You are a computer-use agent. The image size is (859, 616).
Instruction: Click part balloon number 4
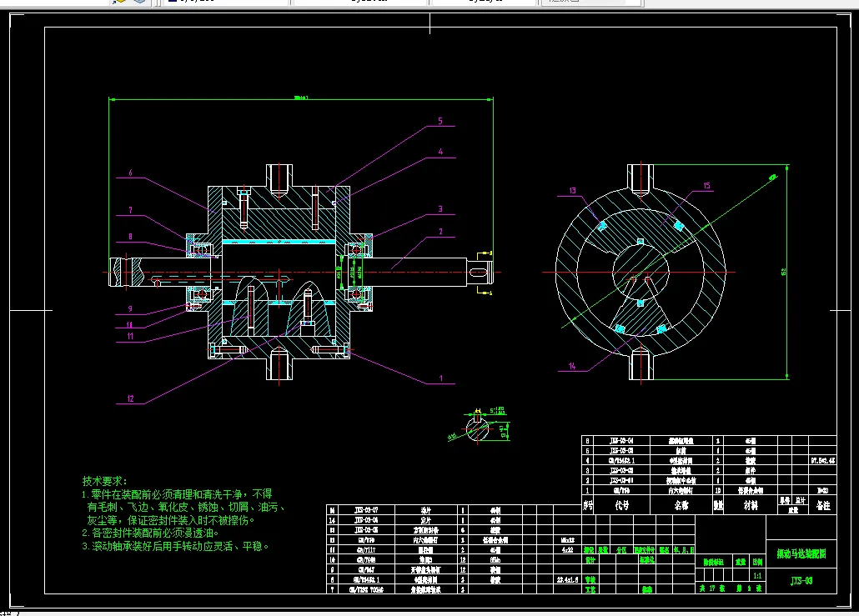(440, 152)
